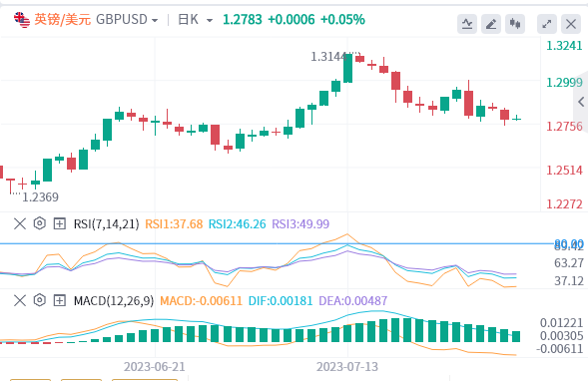Viewport: 588px width, 381px height.
Task: Click the MACD expand plus icon
Action: click(60, 300)
